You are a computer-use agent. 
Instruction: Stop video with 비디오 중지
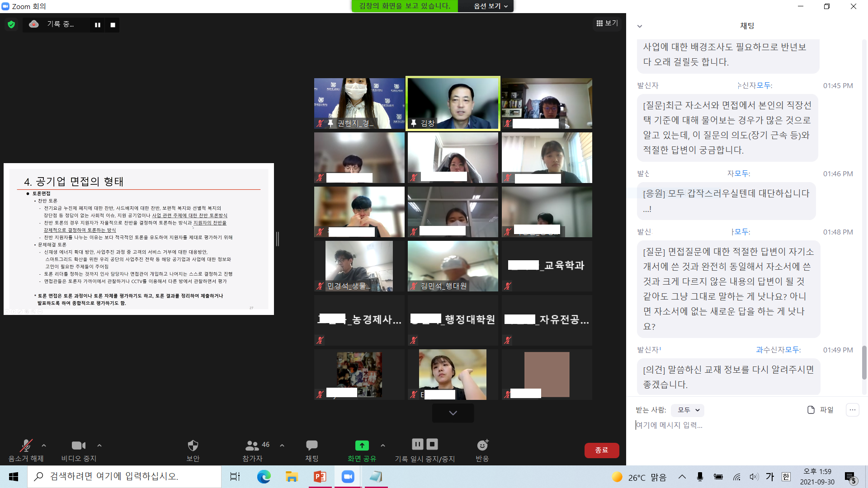click(79, 450)
